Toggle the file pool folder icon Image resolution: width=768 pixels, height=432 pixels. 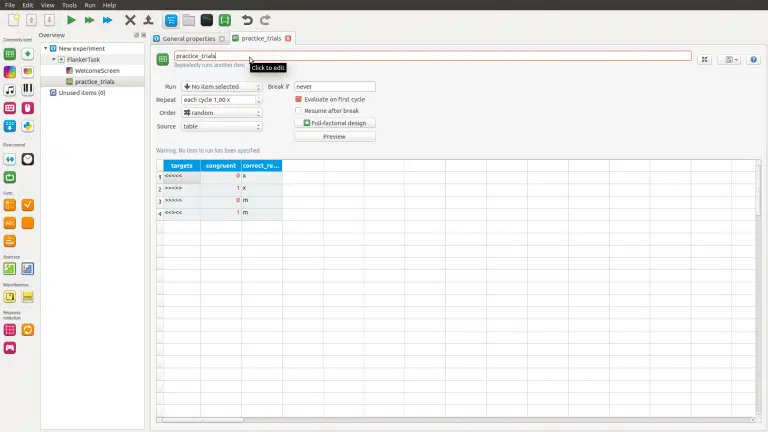click(x=189, y=20)
